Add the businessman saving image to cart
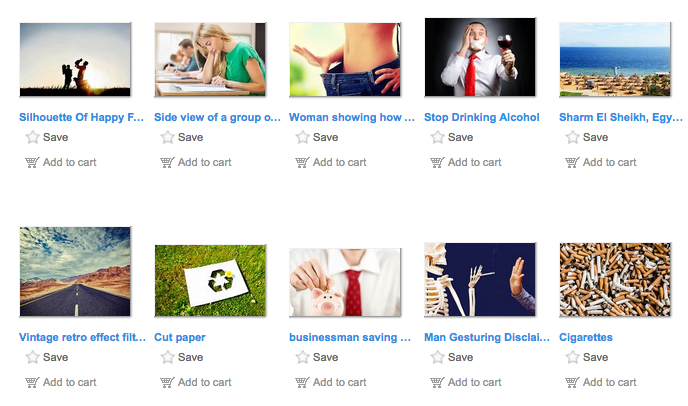This screenshot has height=406, width=688. click(331, 382)
